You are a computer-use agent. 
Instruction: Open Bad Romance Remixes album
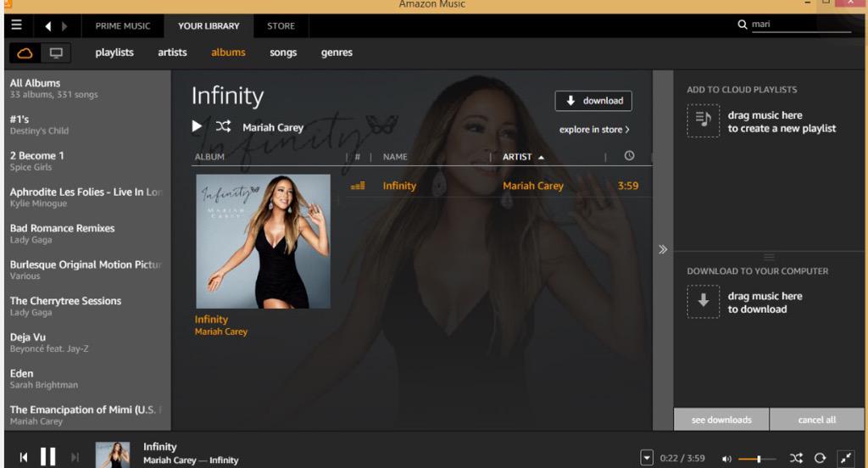tap(87, 234)
